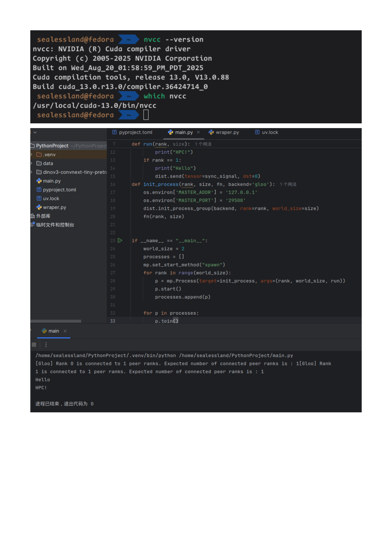Close the main.py editor tab
Screen dimensions: 392x554
(199, 132)
